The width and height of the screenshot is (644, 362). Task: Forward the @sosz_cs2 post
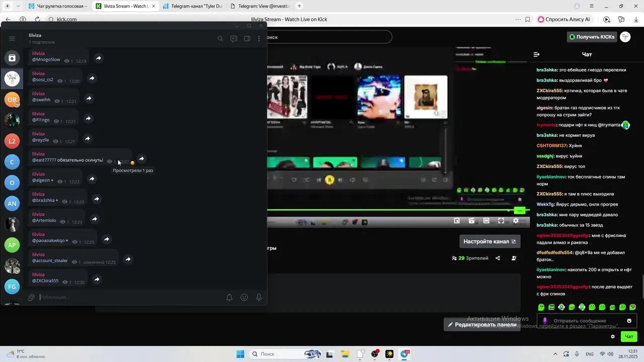(x=92, y=78)
